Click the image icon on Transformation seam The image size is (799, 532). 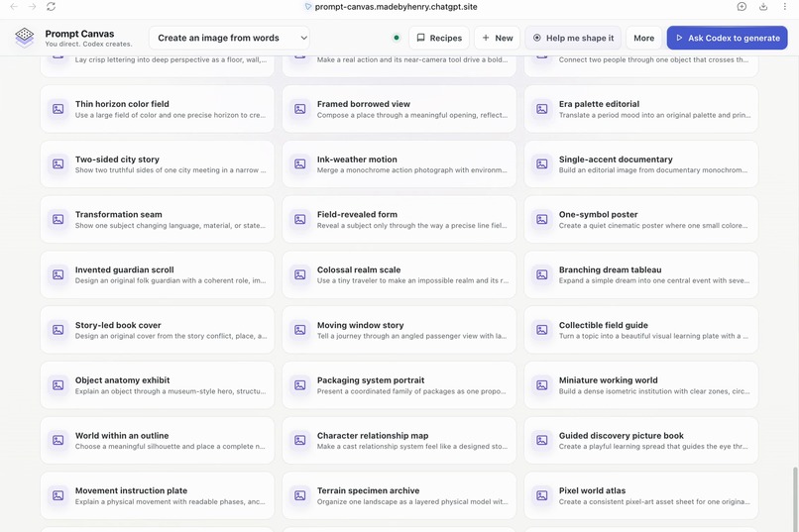pos(58,219)
